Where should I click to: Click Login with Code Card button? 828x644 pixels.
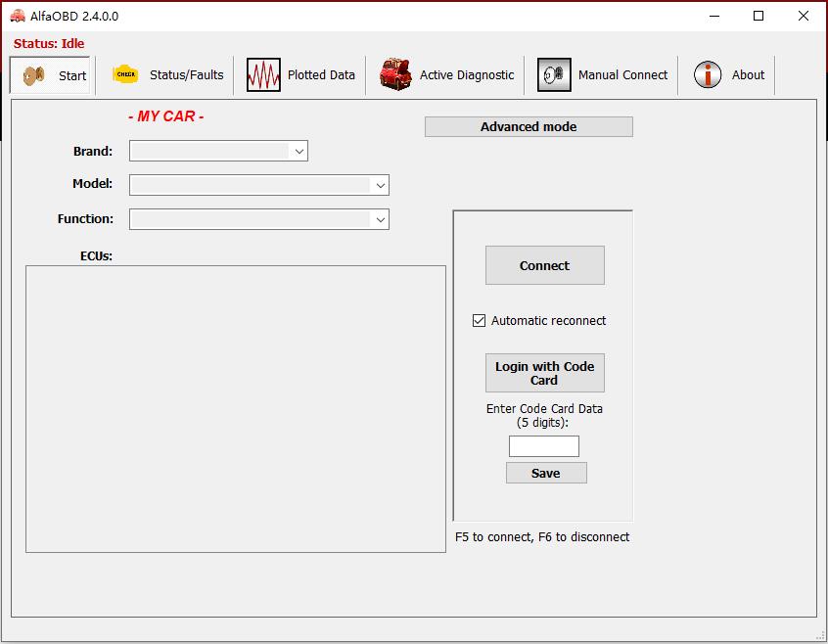coord(545,373)
